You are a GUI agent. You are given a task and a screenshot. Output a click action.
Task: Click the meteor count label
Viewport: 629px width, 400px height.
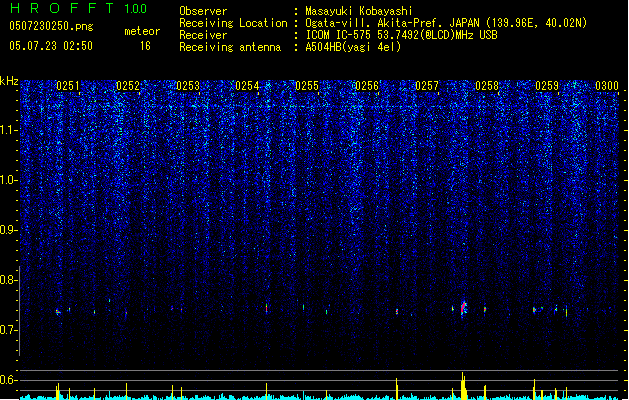142,31
